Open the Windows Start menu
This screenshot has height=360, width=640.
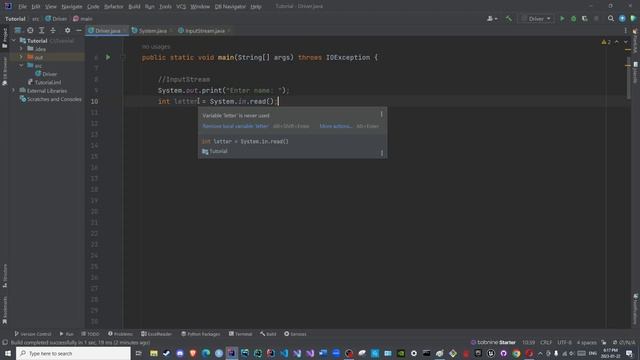(8, 353)
